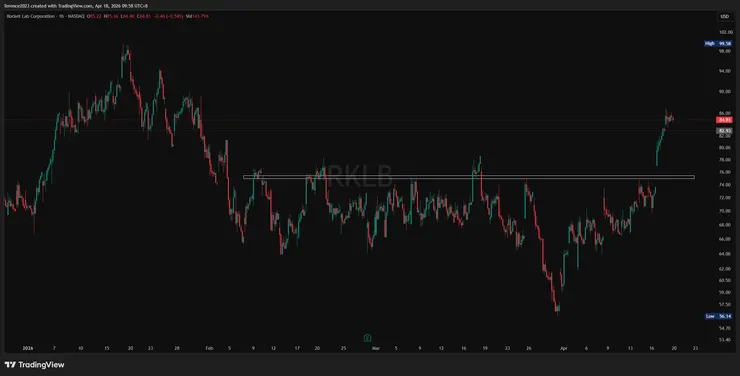
Task: Click the 60.50 price axis label
Action: point(725,280)
